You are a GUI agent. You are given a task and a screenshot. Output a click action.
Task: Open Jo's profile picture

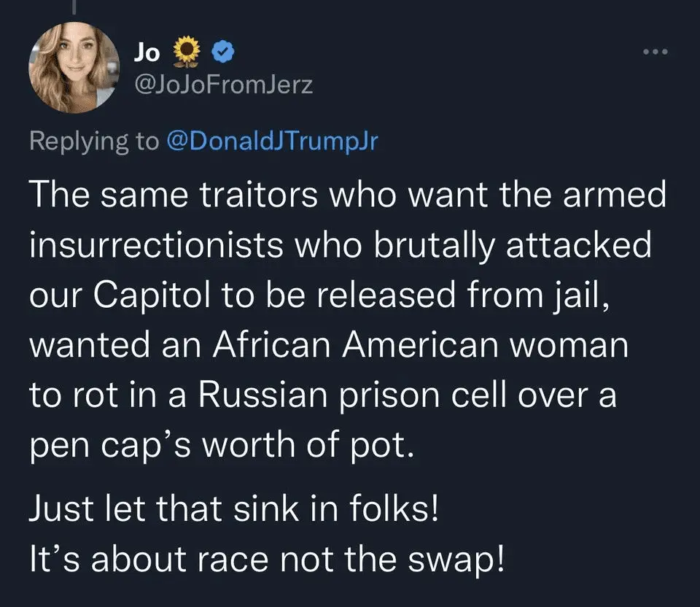pyautogui.click(x=74, y=67)
